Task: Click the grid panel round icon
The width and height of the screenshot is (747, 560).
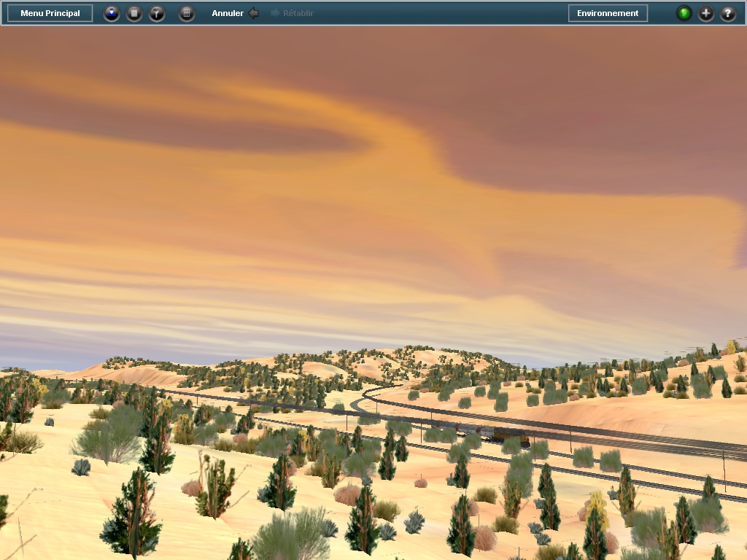Action: [187, 13]
